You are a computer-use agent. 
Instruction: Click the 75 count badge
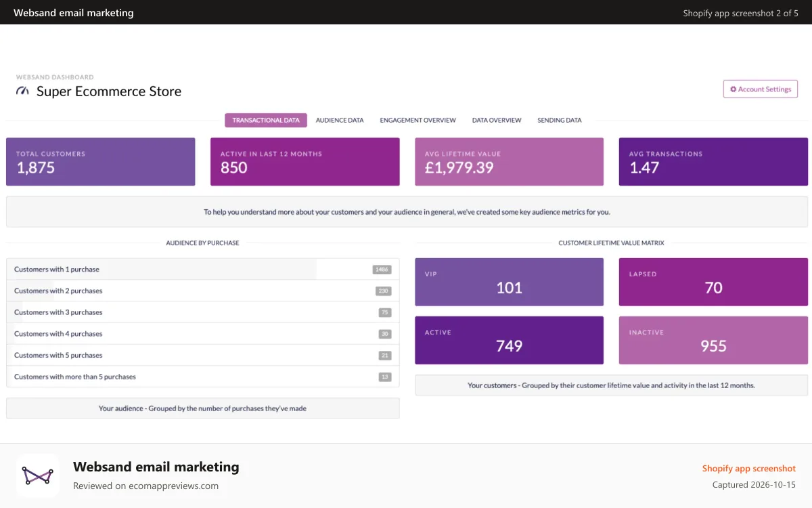coord(385,313)
